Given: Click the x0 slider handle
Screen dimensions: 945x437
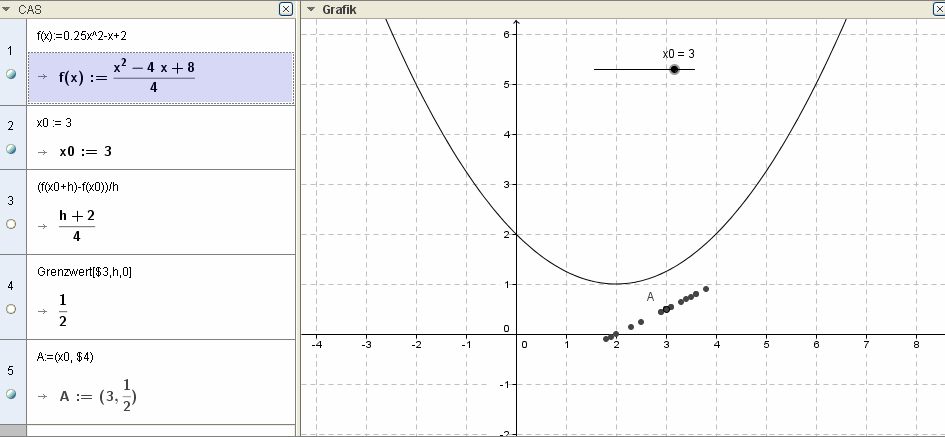Looking at the screenshot, I should (x=674, y=69).
